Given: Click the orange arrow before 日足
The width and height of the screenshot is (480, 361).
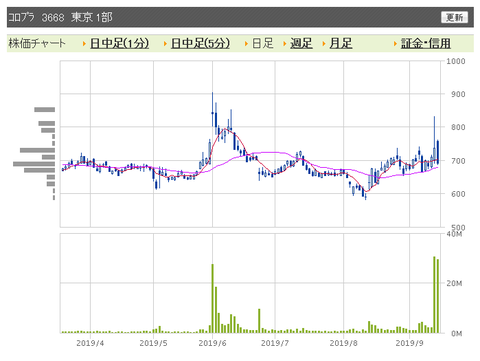Looking at the screenshot, I should tap(246, 44).
